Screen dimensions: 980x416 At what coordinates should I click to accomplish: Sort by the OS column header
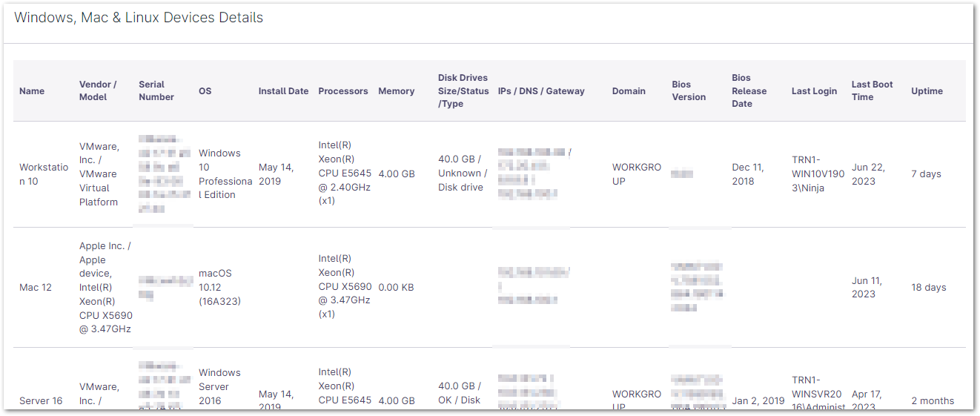(x=205, y=91)
